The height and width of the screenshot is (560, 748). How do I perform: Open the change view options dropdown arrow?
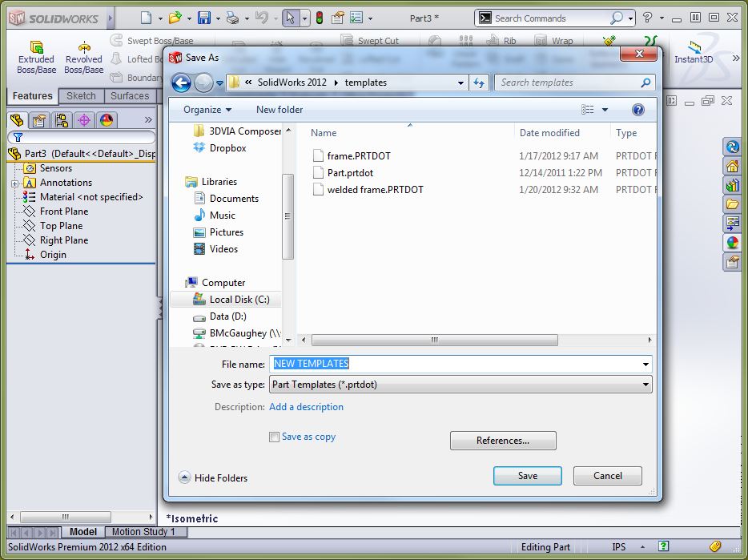tap(605, 110)
